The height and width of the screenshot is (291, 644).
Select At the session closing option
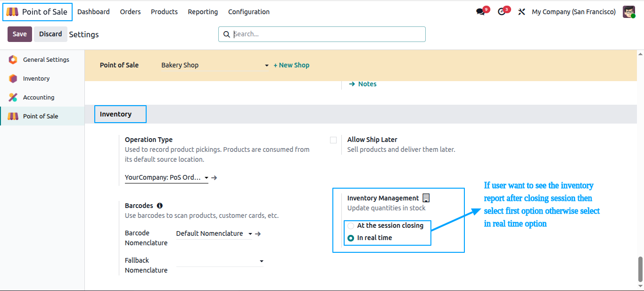351,226
